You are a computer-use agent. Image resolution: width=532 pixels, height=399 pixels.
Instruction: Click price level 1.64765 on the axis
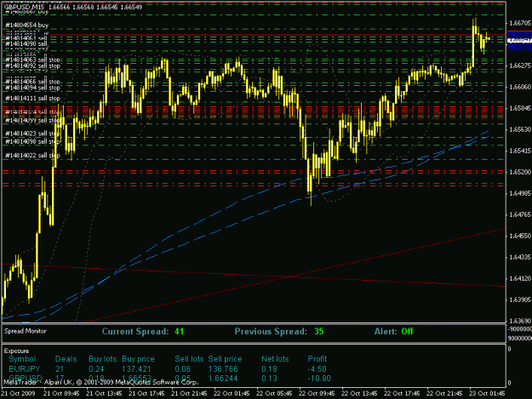pos(520,214)
